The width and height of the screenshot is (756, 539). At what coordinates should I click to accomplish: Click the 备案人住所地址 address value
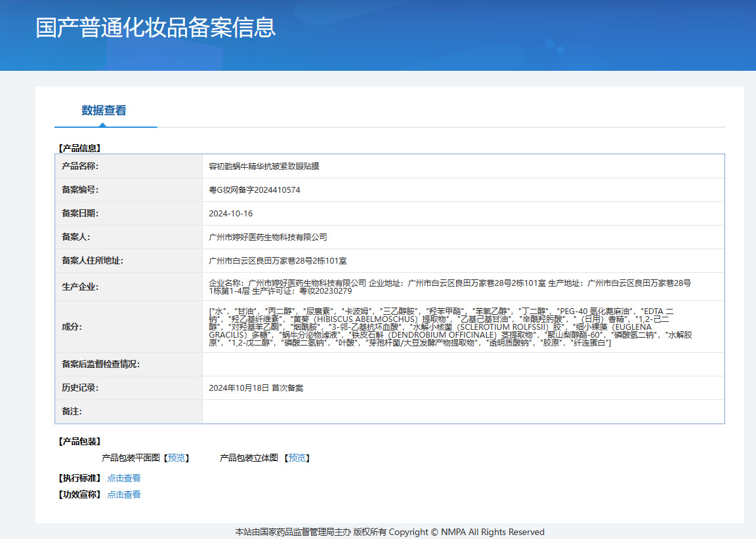277,261
